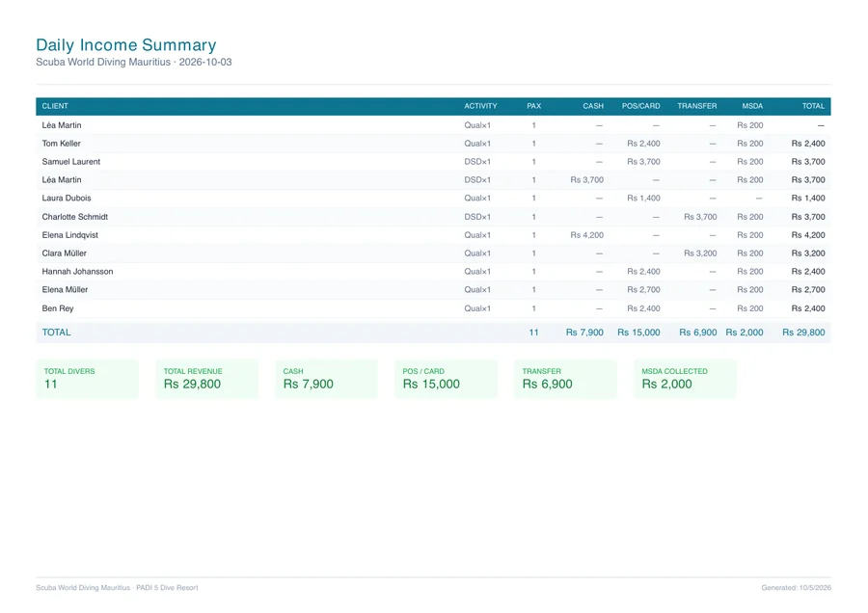
Task: Select client name Hannah Johansson
Action: (77, 271)
